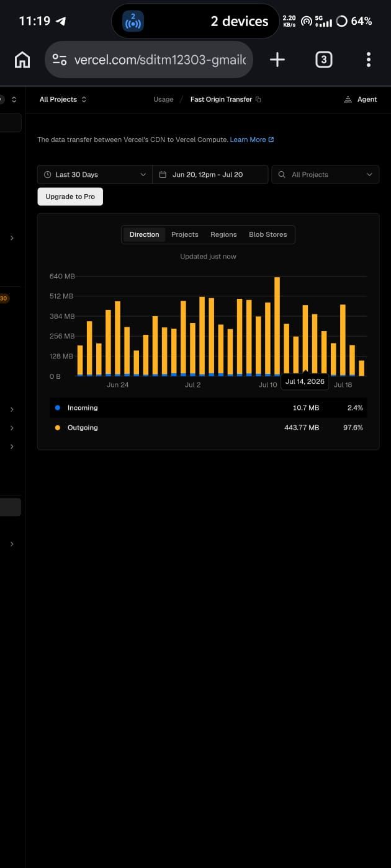Toggle the Incoming series legend row
The height and width of the screenshot is (868, 391).
pyautogui.click(x=208, y=408)
